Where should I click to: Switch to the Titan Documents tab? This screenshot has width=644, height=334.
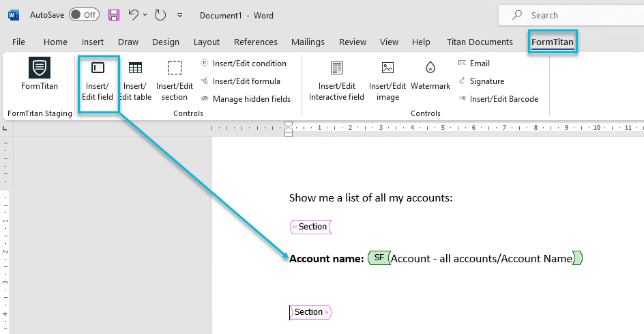(x=480, y=42)
